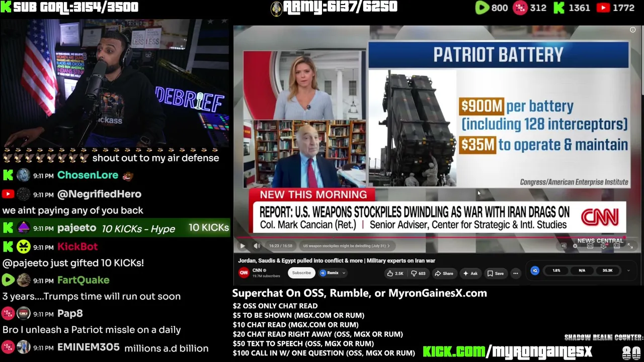
Task: Click the ChosenLore username in chat
Action: [88, 175]
